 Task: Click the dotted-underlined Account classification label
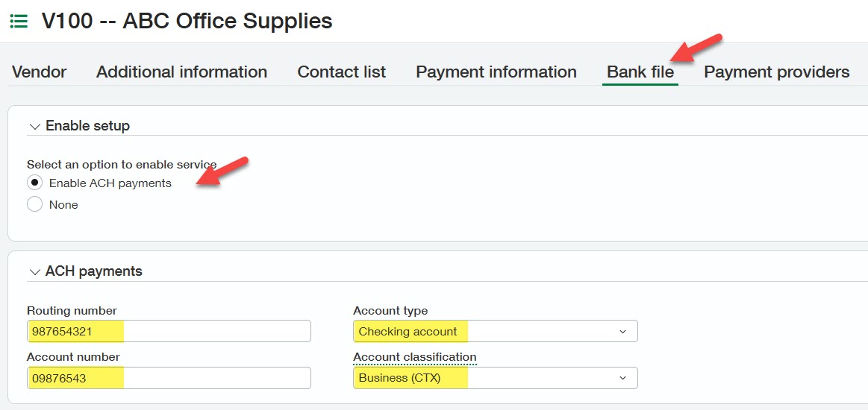(x=414, y=357)
